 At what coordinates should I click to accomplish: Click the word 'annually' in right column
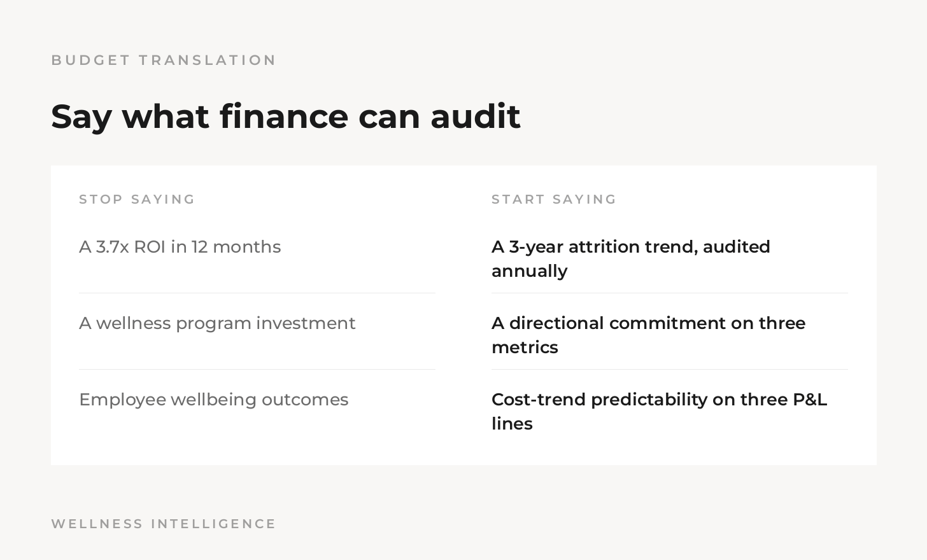(x=529, y=271)
